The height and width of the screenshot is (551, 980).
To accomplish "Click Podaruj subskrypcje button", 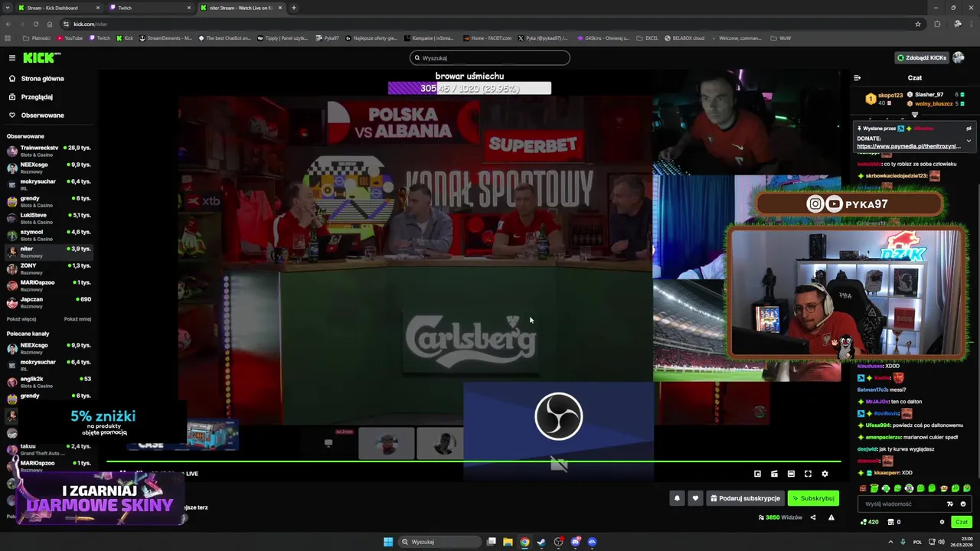I will [x=745, y=498].
